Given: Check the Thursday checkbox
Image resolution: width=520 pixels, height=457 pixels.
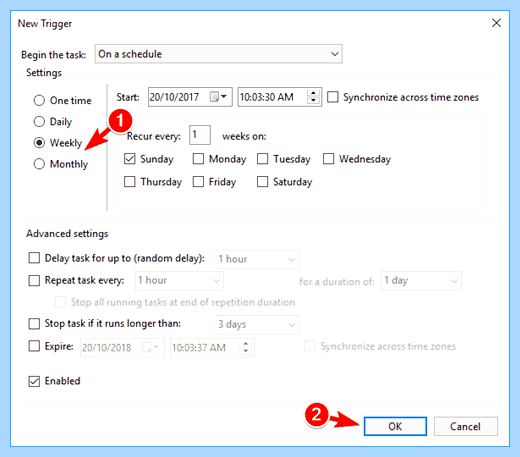Looking at the screenshot, I should click(x=129, y=182).
